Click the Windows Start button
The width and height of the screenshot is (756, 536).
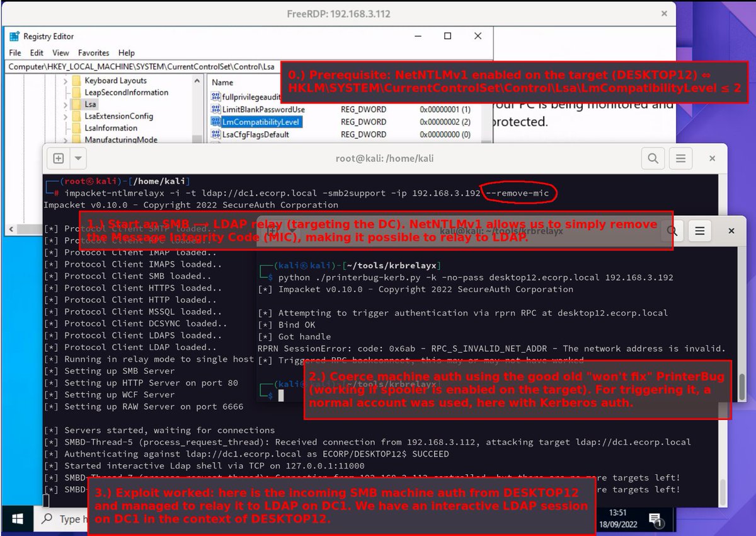[18, 519]
